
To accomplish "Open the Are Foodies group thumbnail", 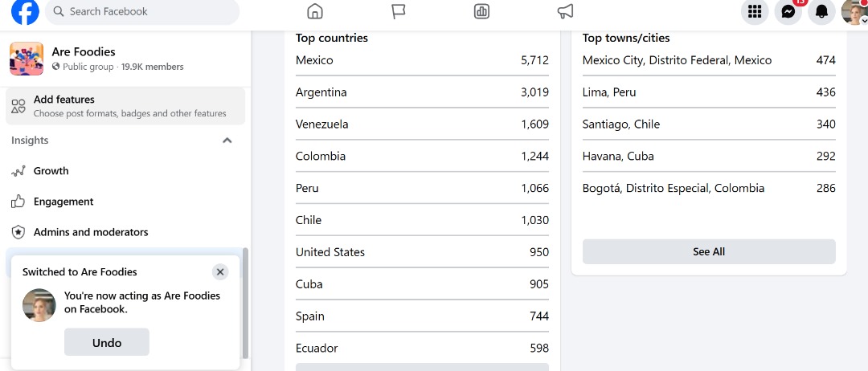I will [x=27, y=59].
